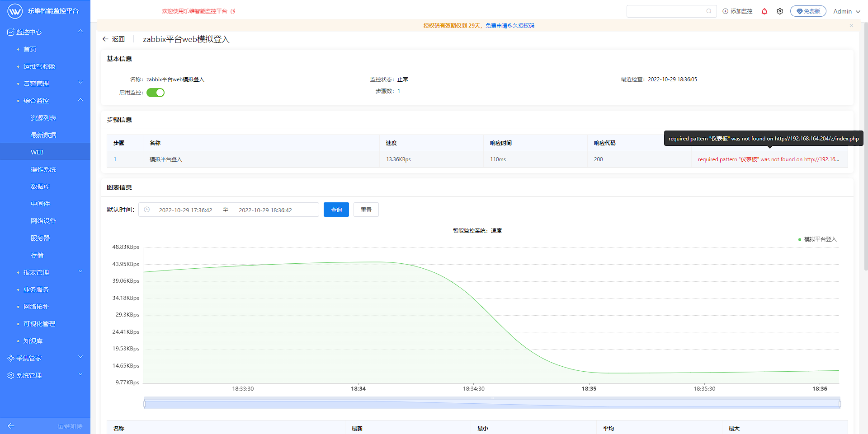The image size is (868, 434).
Task: Click the 采集管家 section icon
Action: (11, 358)
